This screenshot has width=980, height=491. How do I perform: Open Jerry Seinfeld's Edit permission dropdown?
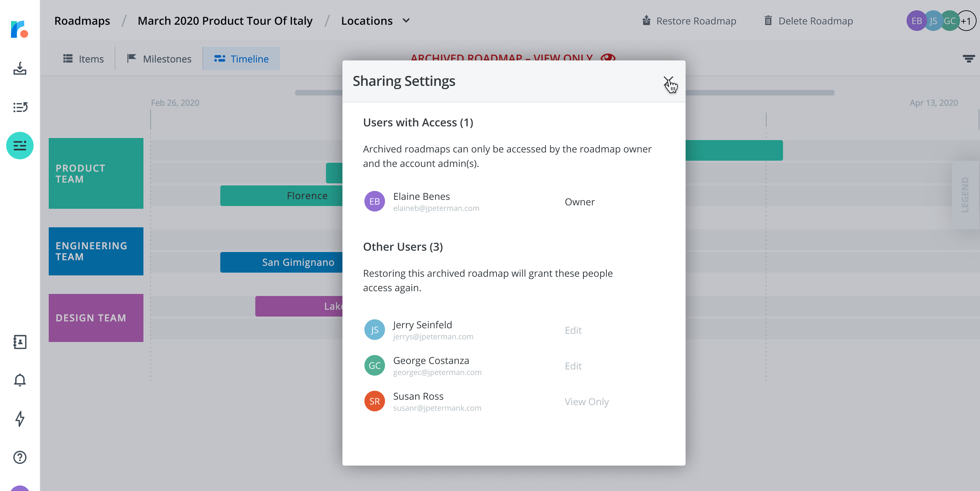573,330
